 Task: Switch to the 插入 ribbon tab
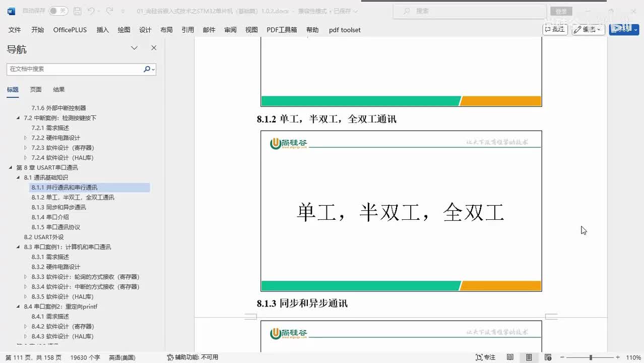click(x=102, y=30)
